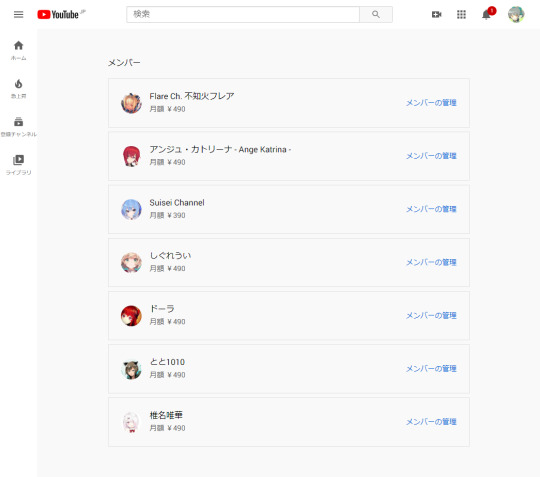The width and height of the screenshot is (540, 477).
Task: Click Suisei Channel avatar
Action: click(x=131, y=209)
